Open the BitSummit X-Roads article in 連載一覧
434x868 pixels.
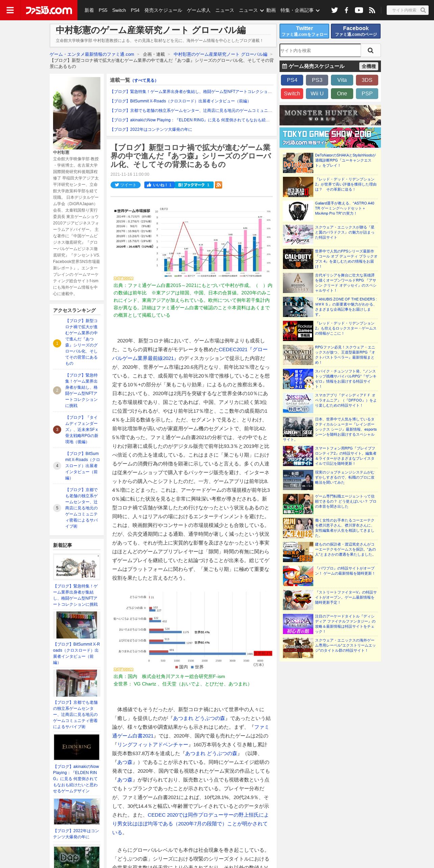point(181,101)
